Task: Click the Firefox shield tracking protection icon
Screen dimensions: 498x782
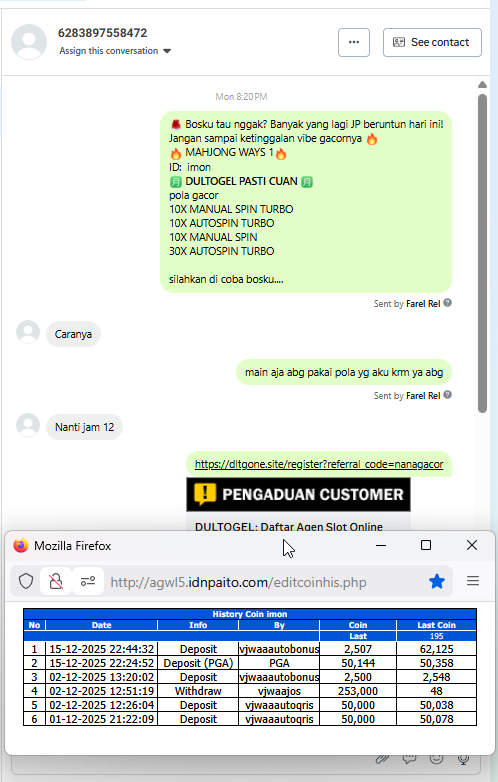Action: click(x=26, y=581)
